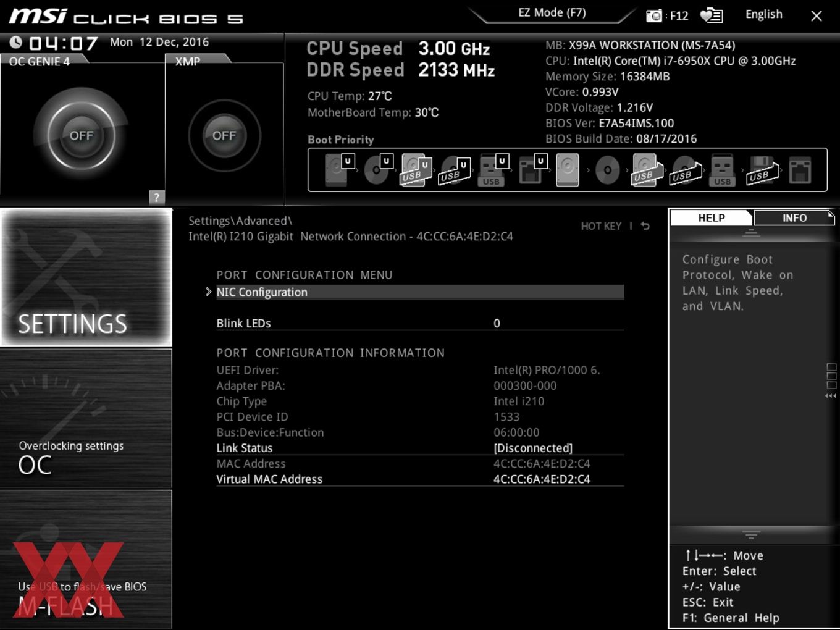Click the Memory Size 16384MB entry
The height and width of the screenshot is (630, 840).
[x=607, y=77]
